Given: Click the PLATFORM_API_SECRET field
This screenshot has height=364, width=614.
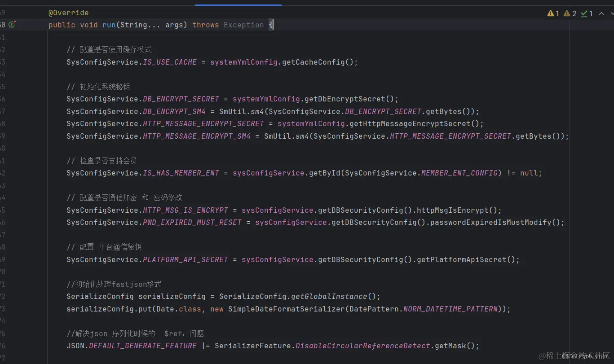Looking at the screenshot, I should (186, 259).
